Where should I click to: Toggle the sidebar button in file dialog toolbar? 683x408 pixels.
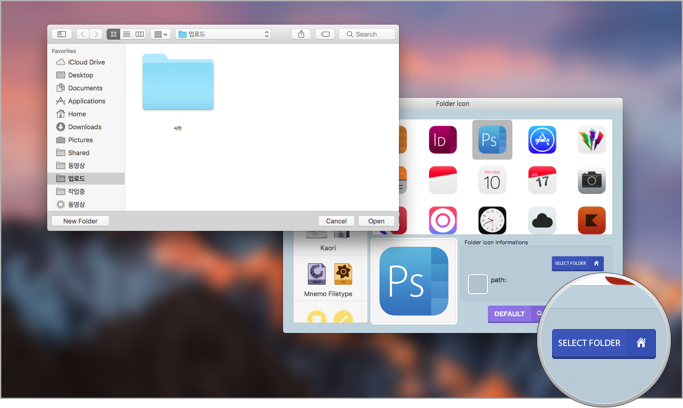(x=62, y=34)
